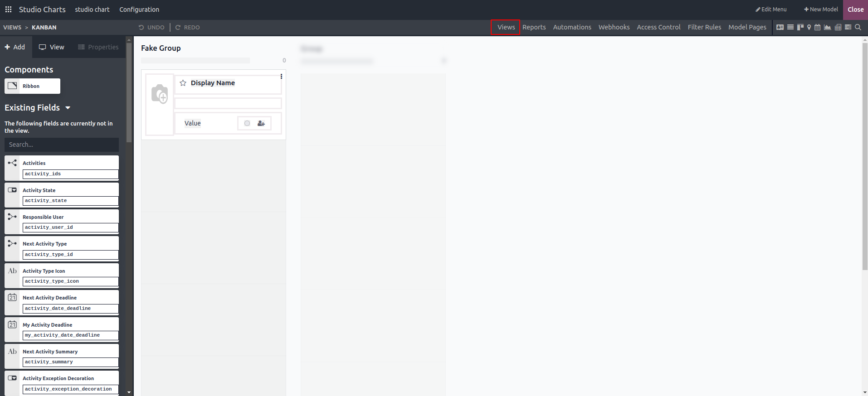Open the Webhooks menu

tap(614, 27)
